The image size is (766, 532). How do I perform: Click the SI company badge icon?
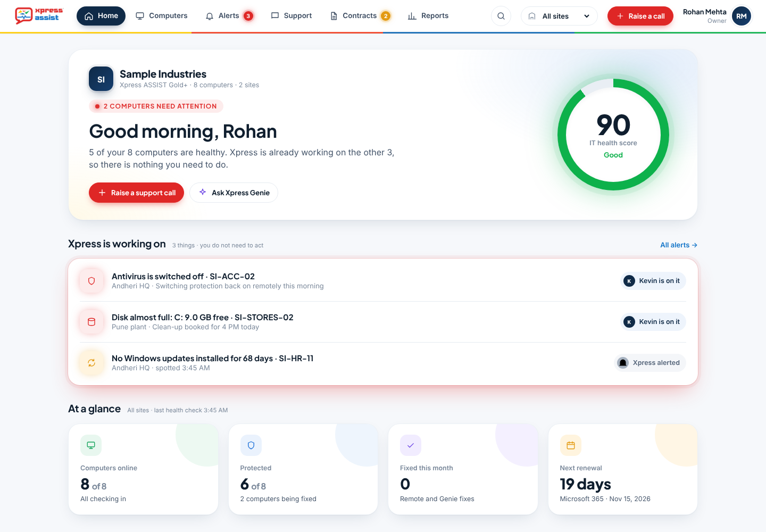pyautogui.click(x=101, y=79)
